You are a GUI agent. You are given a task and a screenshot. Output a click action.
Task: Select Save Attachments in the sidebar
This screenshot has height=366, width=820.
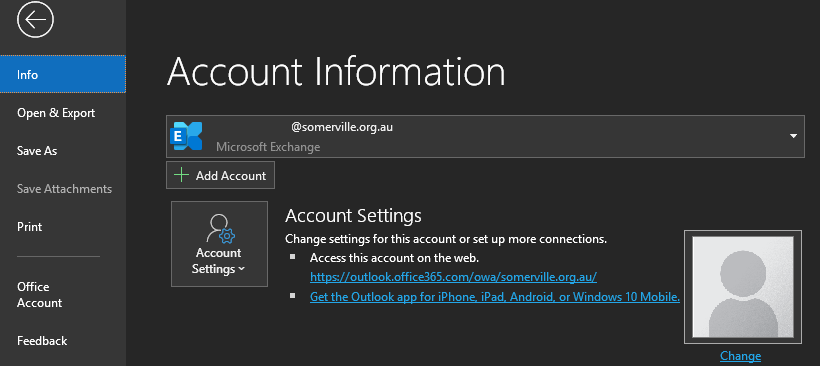coord(63,189)
